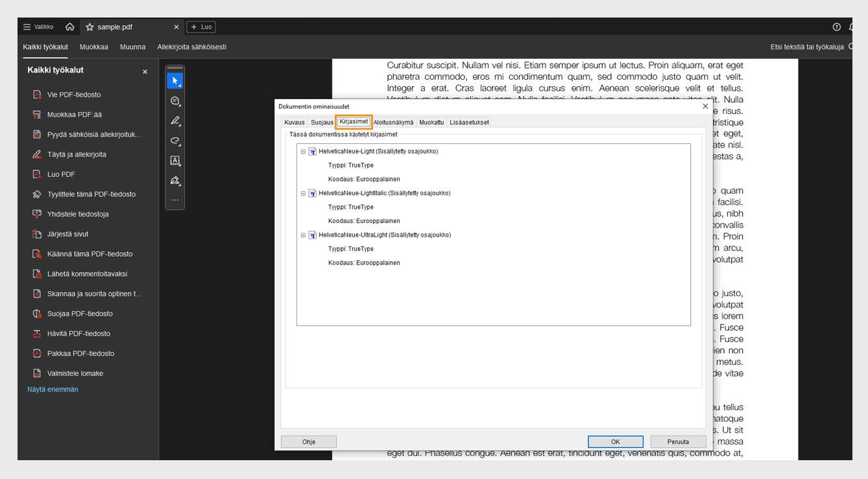Viewport: 868px width, 479px height.
Task: Select HelveticaNeue-Light font entry
Action: click(378, 152)
